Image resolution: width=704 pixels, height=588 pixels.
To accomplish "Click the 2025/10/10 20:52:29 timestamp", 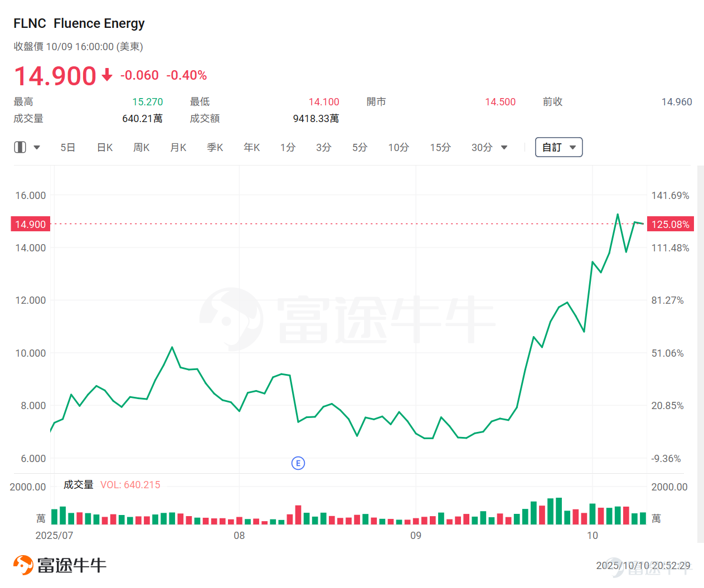I will [x=643, y=566].
